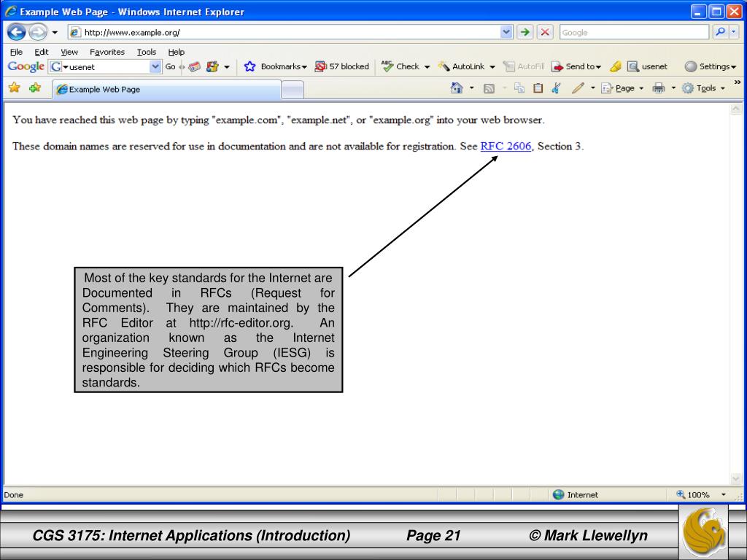The height and width of the screenshot is (560, 747).
Task: Select the Example Web Page tab
Action: tap(167, 90)
